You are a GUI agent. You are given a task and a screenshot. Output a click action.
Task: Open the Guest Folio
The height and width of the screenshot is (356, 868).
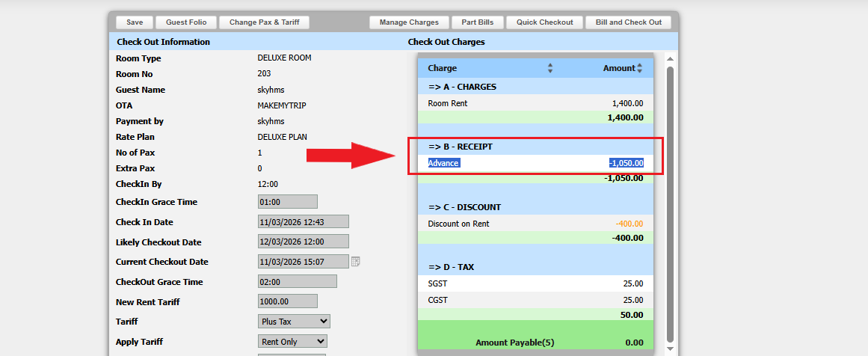186,22
